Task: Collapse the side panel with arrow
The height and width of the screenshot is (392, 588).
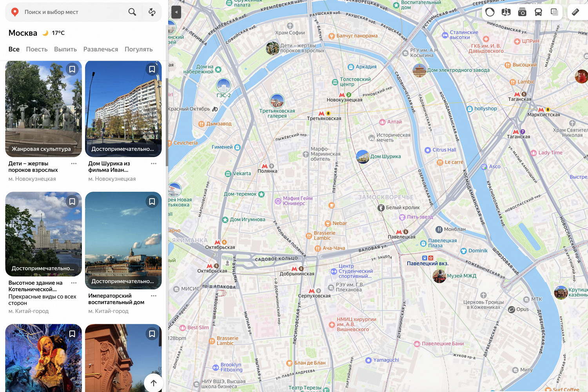Action: [x=176, y=12]
